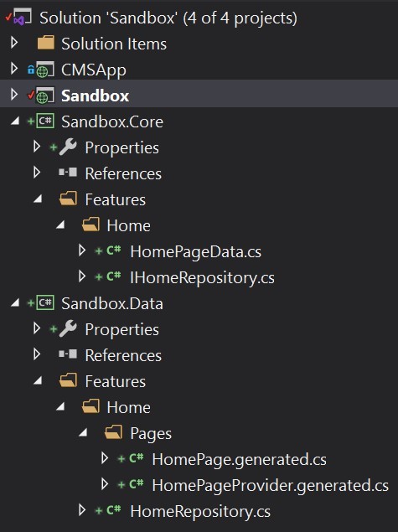This screenshot has width=398, height=532.
Task: Collapse Features folder under Sandbox.Core
Action: pos(38,199)
